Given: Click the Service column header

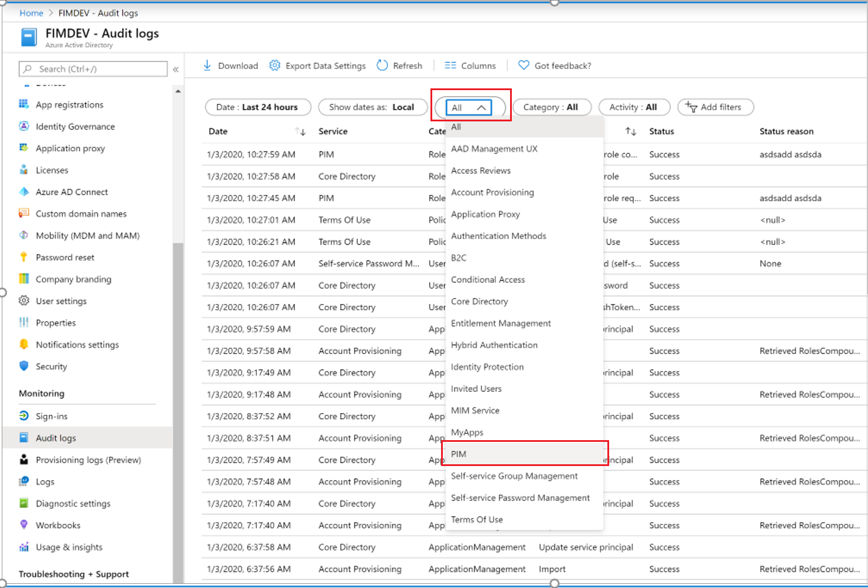Looking at the screenshot, I should pyautogui.click(x=333, y=131).
